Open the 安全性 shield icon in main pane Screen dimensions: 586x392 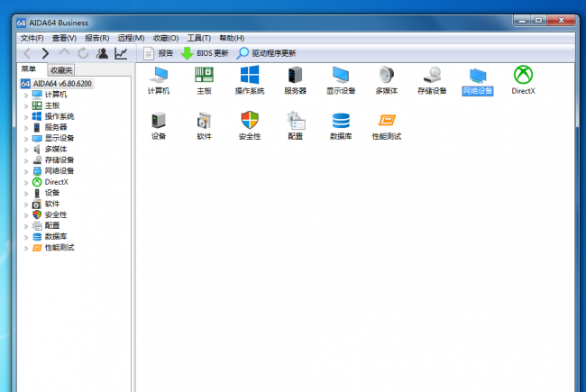250,125
